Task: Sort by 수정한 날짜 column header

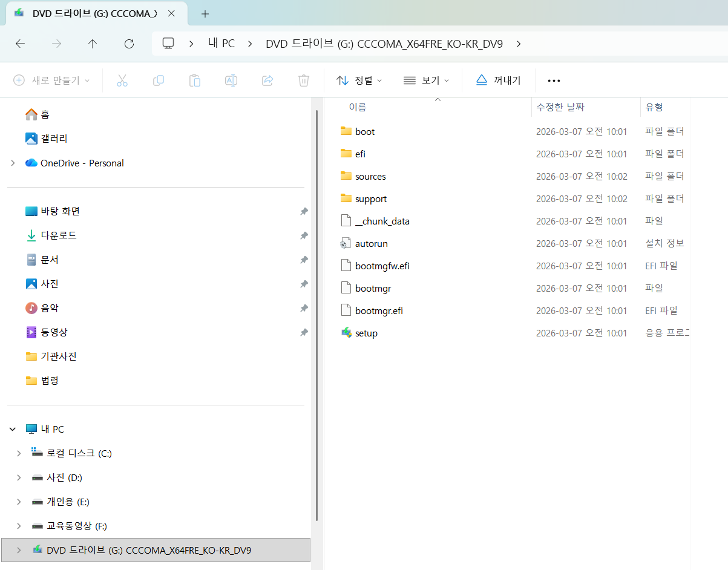Action: 560,107
